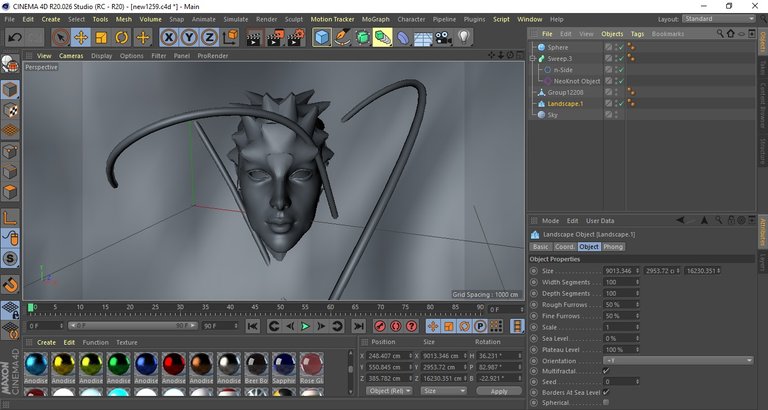Select the Group12208 object

(x=565, y=92)
